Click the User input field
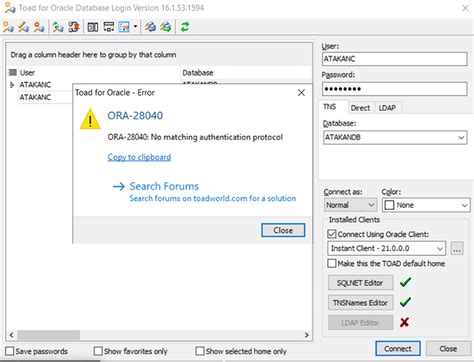 click(x=394, y=59)
